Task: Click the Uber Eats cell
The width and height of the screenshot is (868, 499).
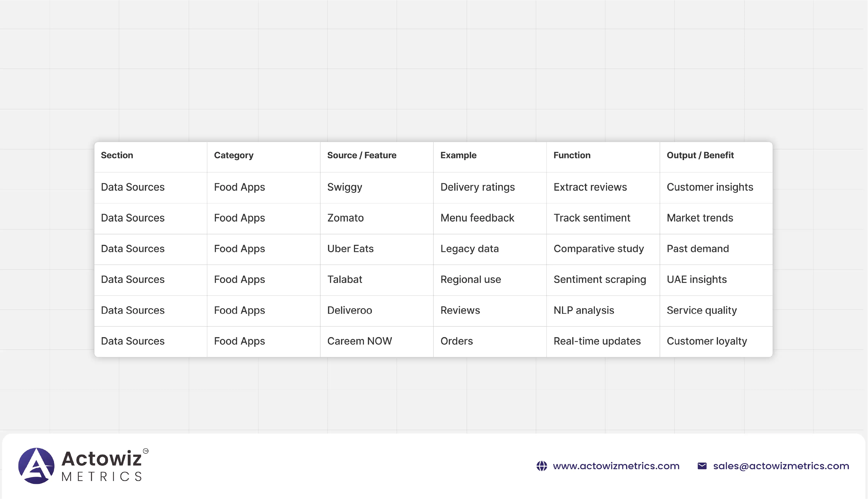Action: [350, 249]
